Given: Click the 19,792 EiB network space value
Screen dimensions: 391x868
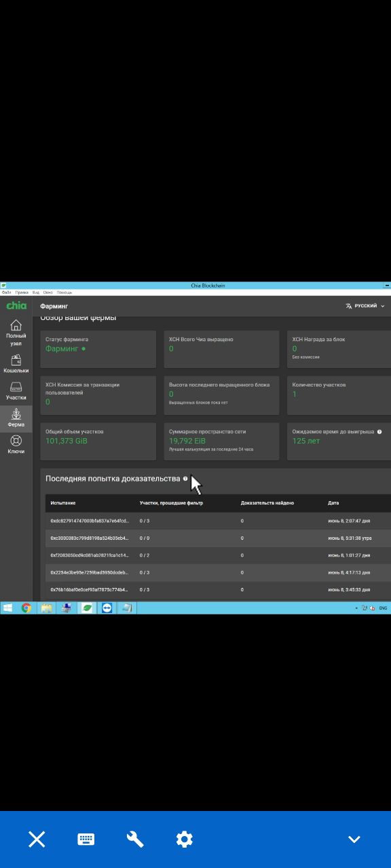Looking at the screenshot, I should tap(187, 441).
